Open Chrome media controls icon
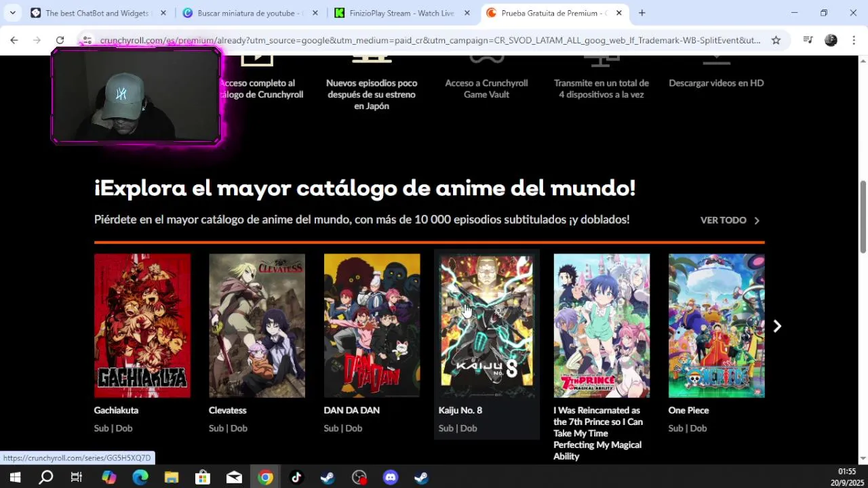Viewport: 868px width, 488px height. point(808,40)
